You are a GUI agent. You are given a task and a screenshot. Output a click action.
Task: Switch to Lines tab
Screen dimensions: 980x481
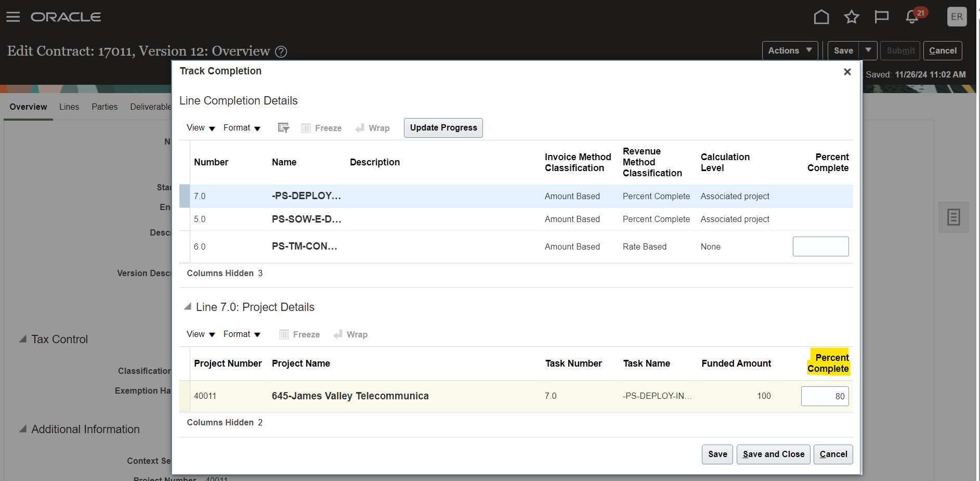tap(69, 107)
